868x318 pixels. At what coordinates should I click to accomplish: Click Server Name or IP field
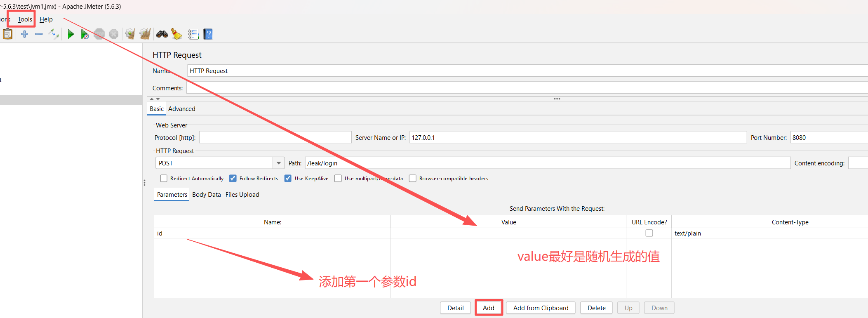click(578, 137)
